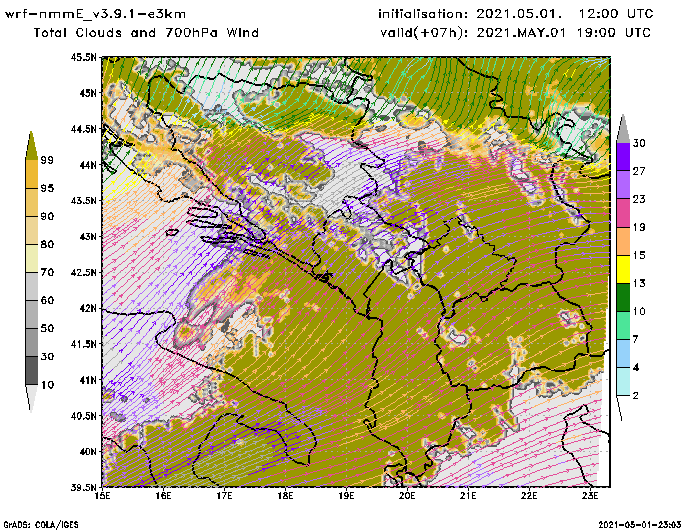Image resolution: width=700 pixels, height=530 pixels.
Task: Click the '13' wind legend label
Action: [x=639, y=284]
